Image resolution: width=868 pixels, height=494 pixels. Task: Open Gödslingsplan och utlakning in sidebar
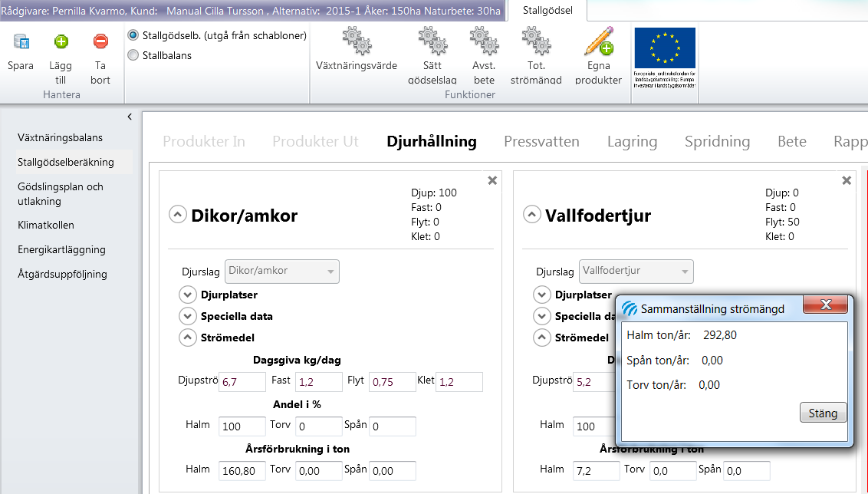(61, 194)
